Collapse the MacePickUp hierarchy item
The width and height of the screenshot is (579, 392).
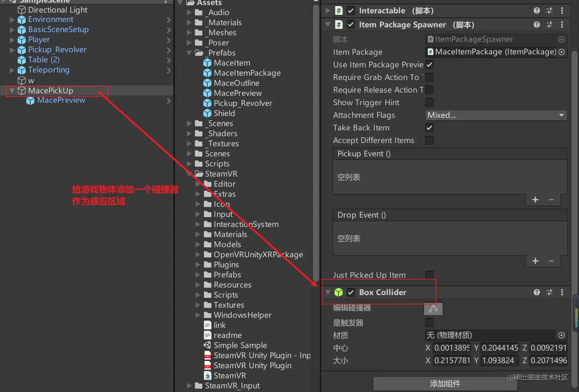coord(12,91)
